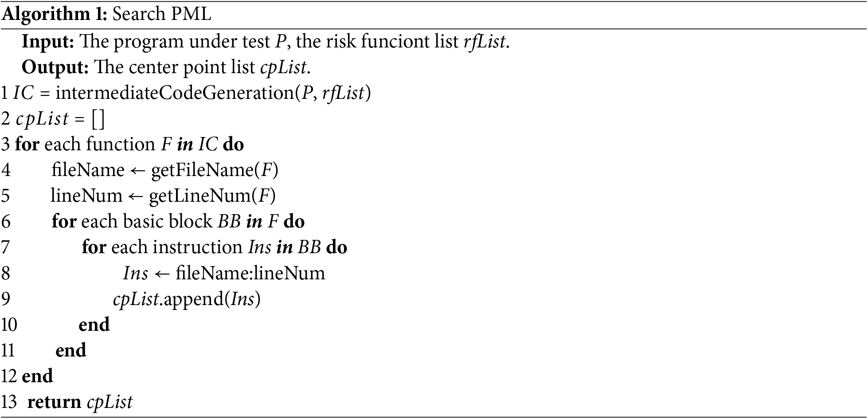
Task: Click the bold "Input:" label
Action: tap(48, 42)
